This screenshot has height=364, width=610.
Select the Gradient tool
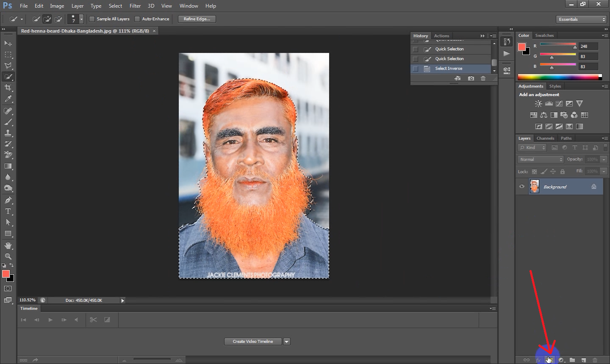tap(8, 166)
